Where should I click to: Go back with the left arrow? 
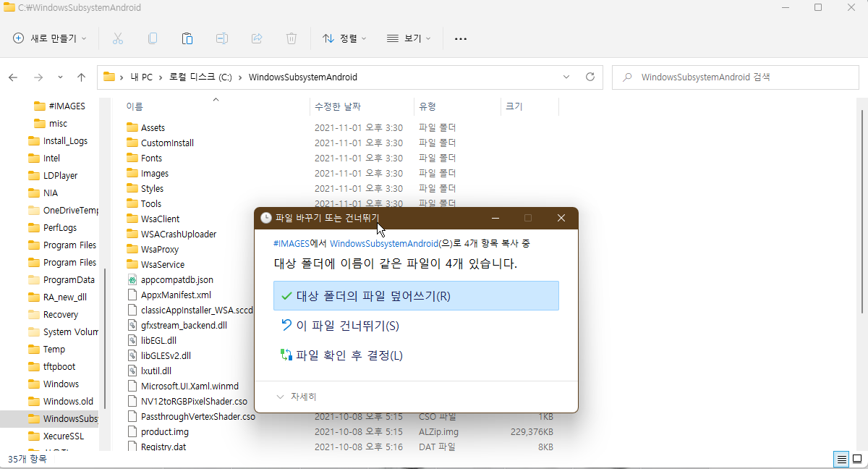click(13, 77)
